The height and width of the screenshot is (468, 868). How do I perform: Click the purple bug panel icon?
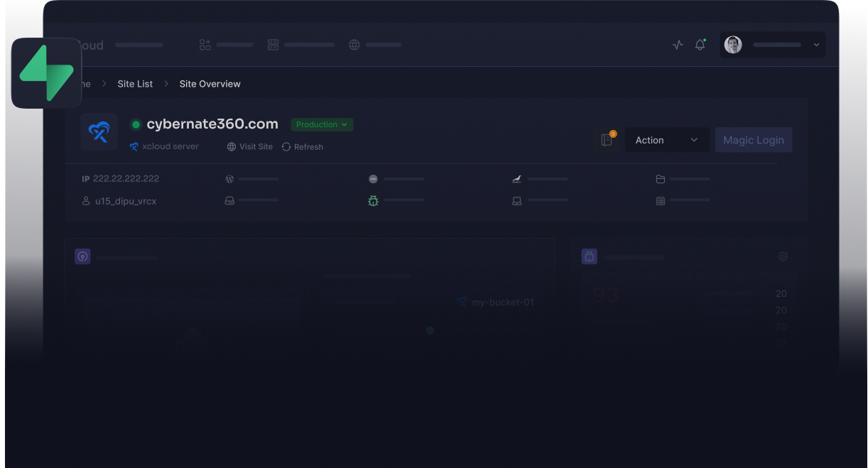[590, 256]
